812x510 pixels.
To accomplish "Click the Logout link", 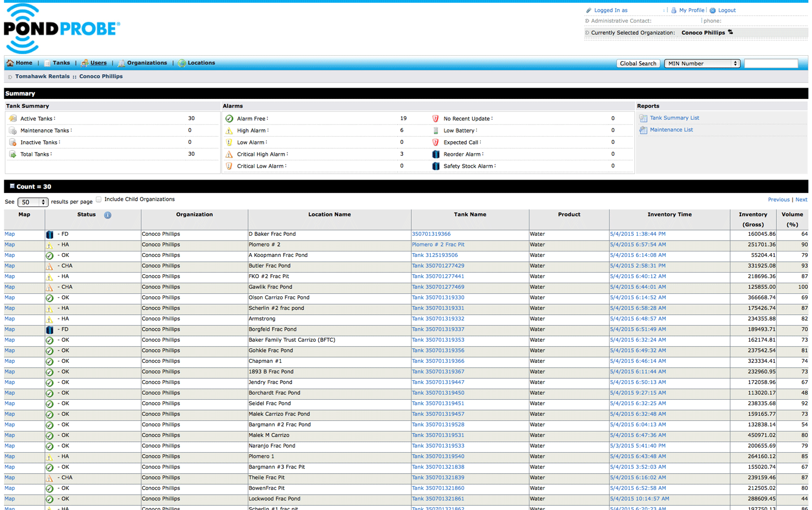I will coord(726,10).
